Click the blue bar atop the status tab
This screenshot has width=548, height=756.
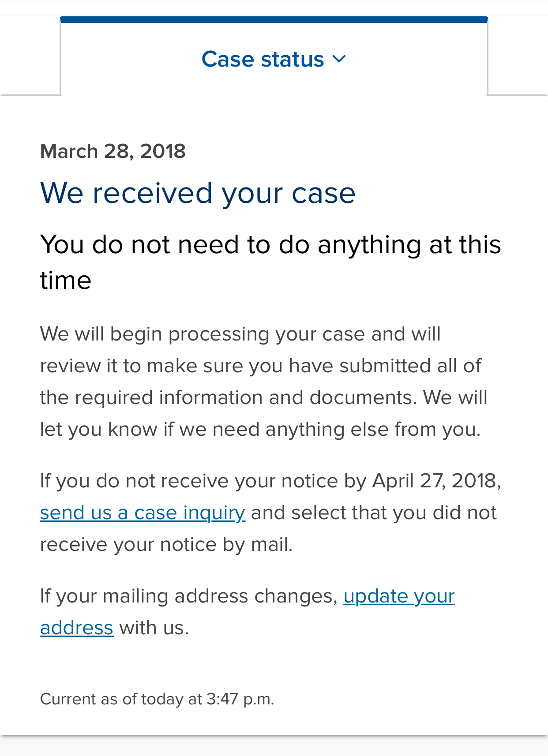274,19
